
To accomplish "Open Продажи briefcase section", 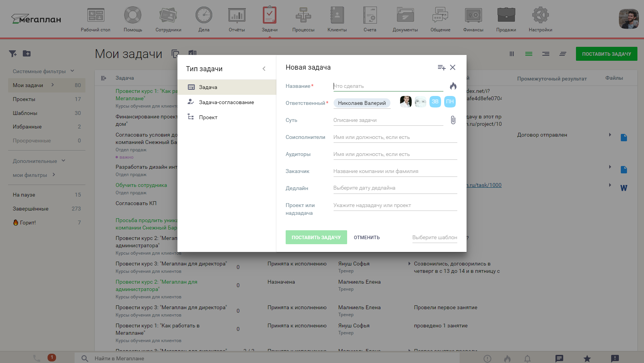I will pos(506,19).
